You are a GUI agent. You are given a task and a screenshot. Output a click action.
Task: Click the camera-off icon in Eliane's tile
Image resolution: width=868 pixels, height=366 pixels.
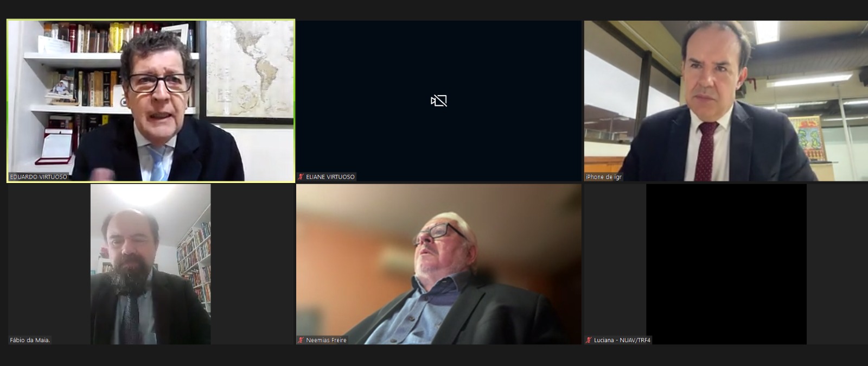point(438,100)
